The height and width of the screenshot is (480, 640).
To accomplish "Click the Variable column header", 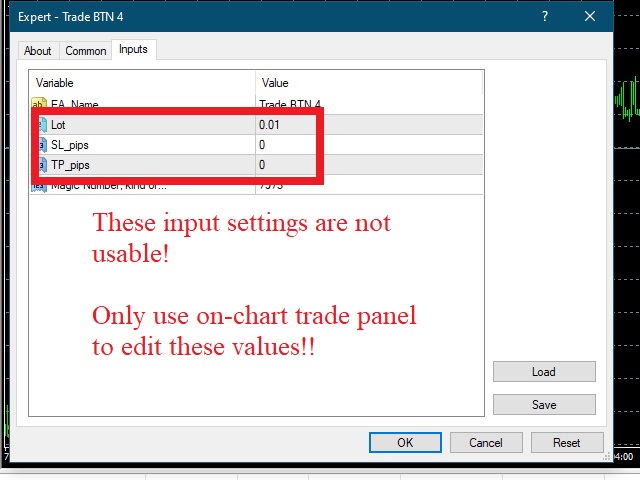I will [143, 83].
